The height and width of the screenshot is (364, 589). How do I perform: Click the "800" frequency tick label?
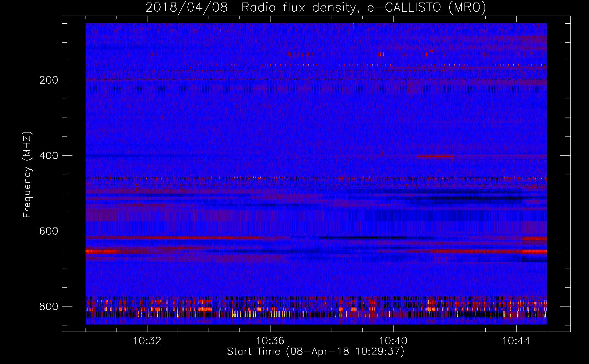coord(49,306)
